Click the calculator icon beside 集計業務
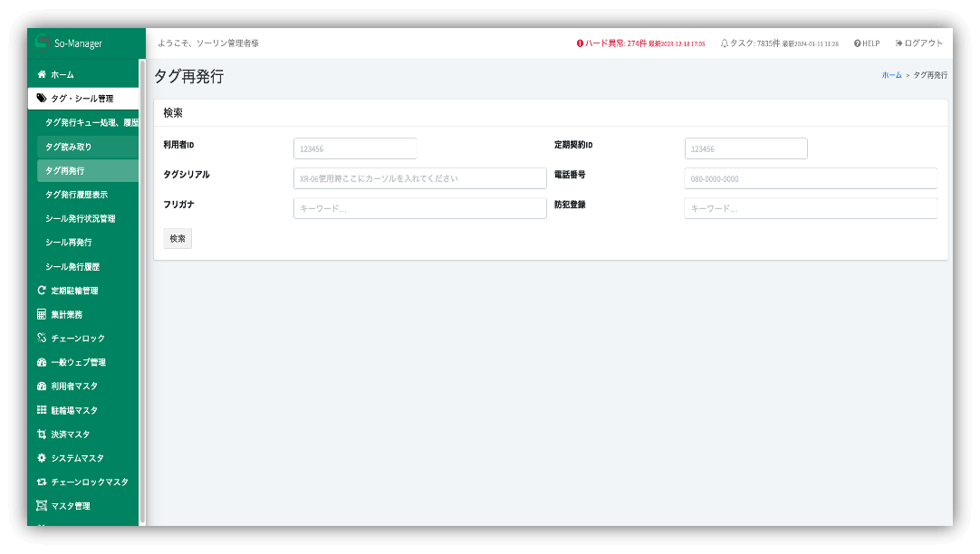The image size is (980, 554). (x=42, y=314)
